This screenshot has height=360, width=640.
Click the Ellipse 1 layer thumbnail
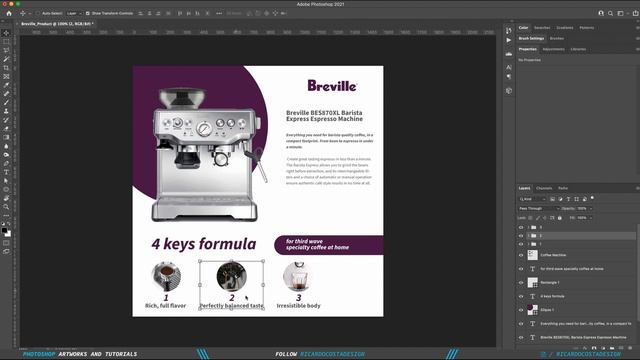[x=532, y=310]
